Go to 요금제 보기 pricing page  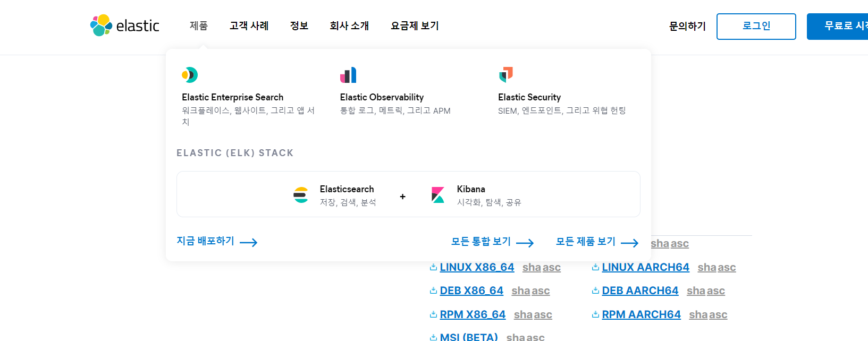click(415, 25)
